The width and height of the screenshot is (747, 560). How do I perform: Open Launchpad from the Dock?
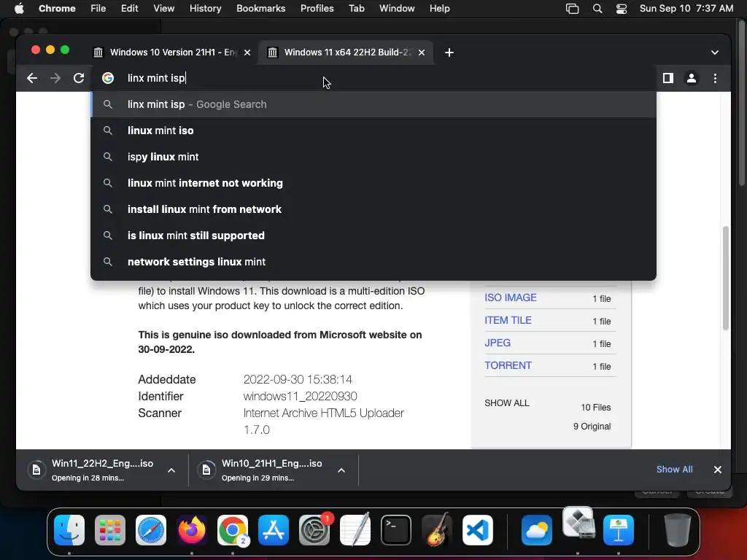110,530
